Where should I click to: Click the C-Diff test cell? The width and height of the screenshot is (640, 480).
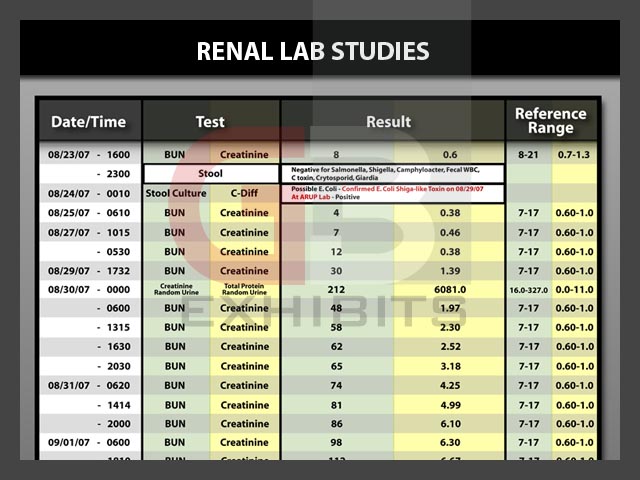pos(244,193)
